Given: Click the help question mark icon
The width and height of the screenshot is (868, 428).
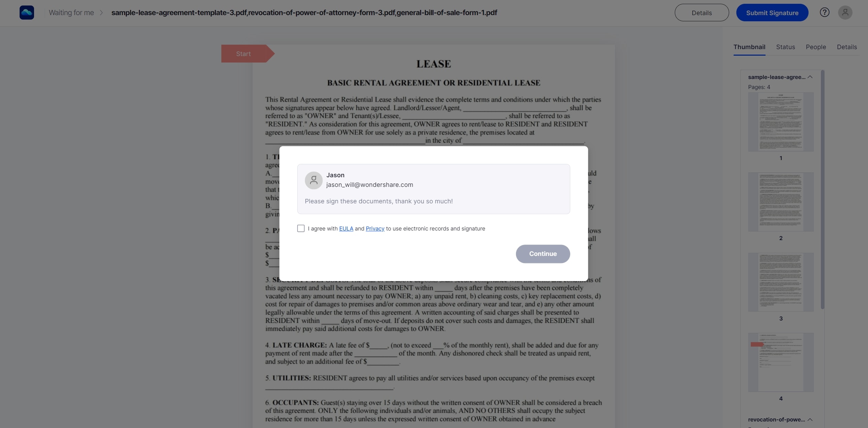Looking at the screenshot, I should (825, 12).
